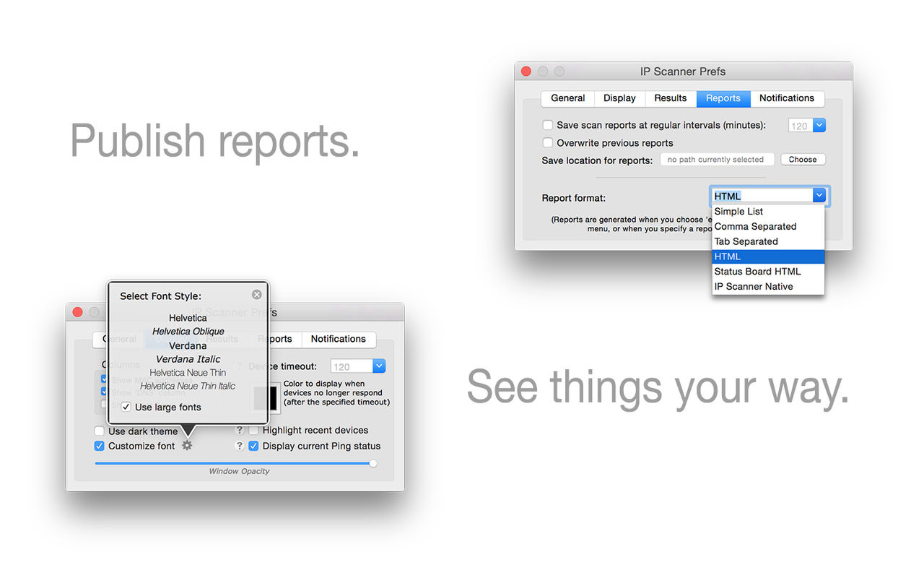
Task: Click the Window Opacity slider handle
Action: click(373, 463)
